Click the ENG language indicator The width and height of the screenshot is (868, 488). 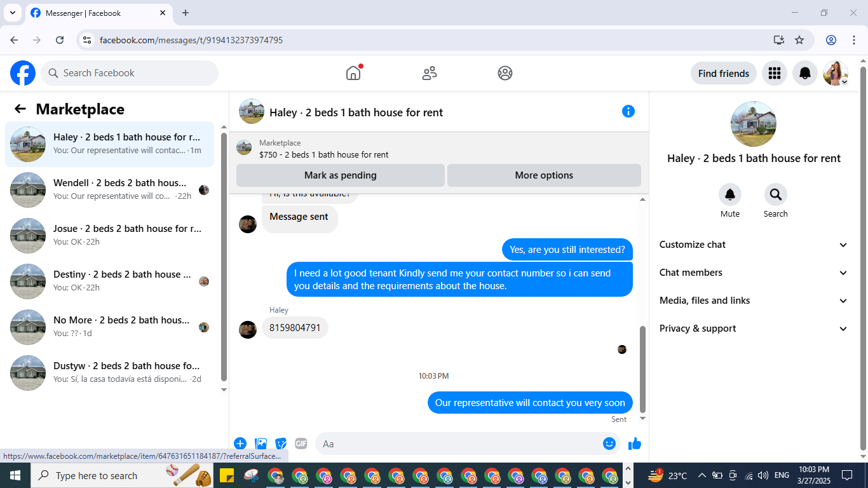pos(782,475)
